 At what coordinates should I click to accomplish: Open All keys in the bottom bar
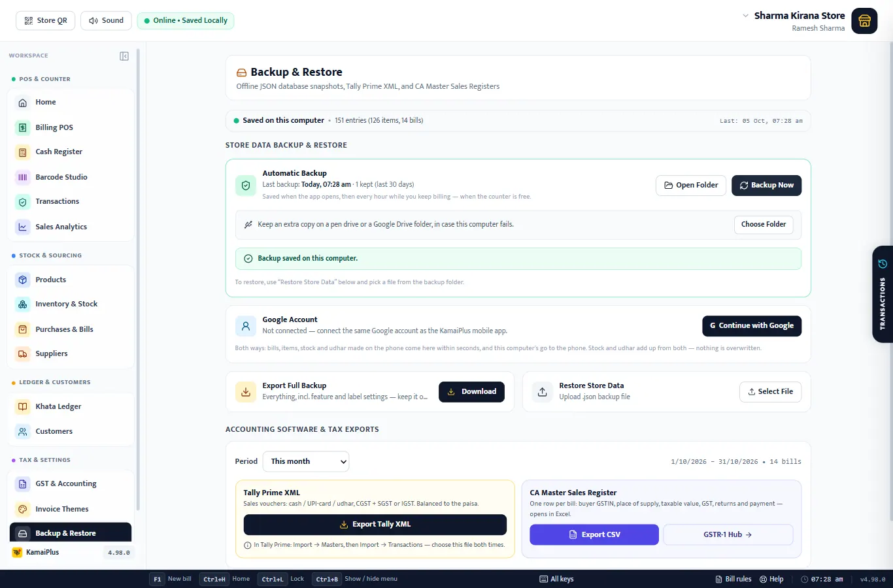[556, 579]
